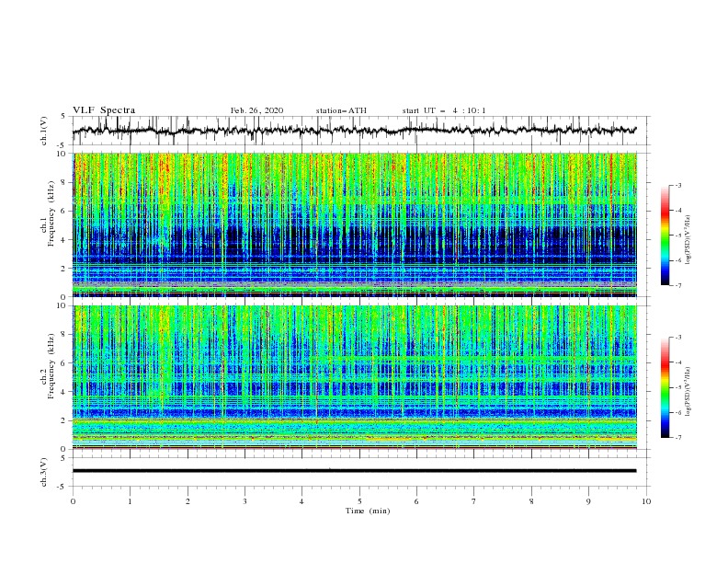Image resolution: width=728 pixels, height=563 pixels.
Task: Click the ch.1 voltage waveform trace
Action: pos(354,131)
